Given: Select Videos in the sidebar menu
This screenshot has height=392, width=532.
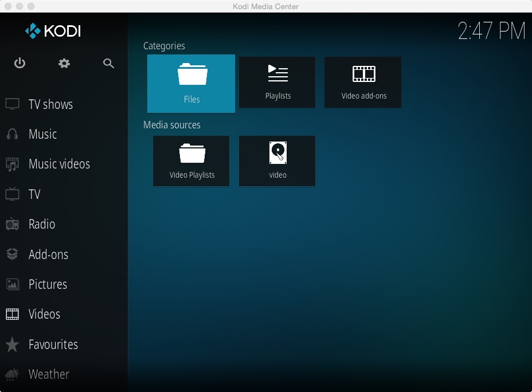Looking at the screenshot, I should (x=44, y=314).
